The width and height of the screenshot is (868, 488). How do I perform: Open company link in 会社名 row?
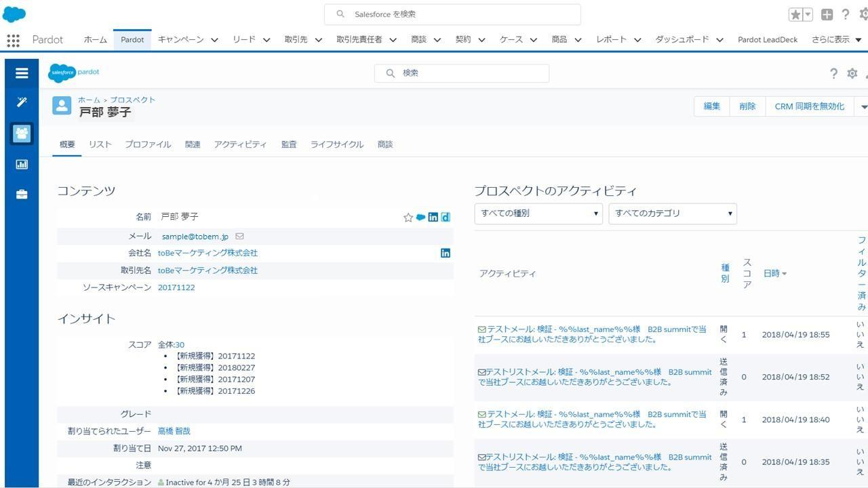tap(208, 253)
